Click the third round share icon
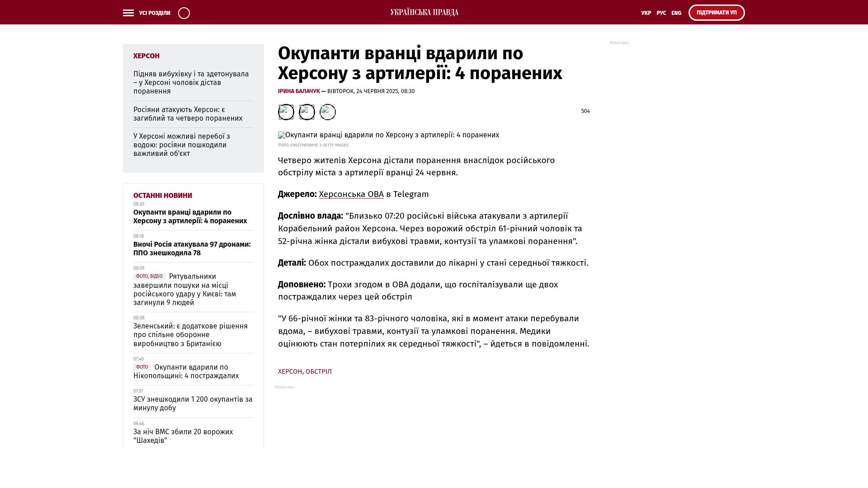 pos(328,112)
